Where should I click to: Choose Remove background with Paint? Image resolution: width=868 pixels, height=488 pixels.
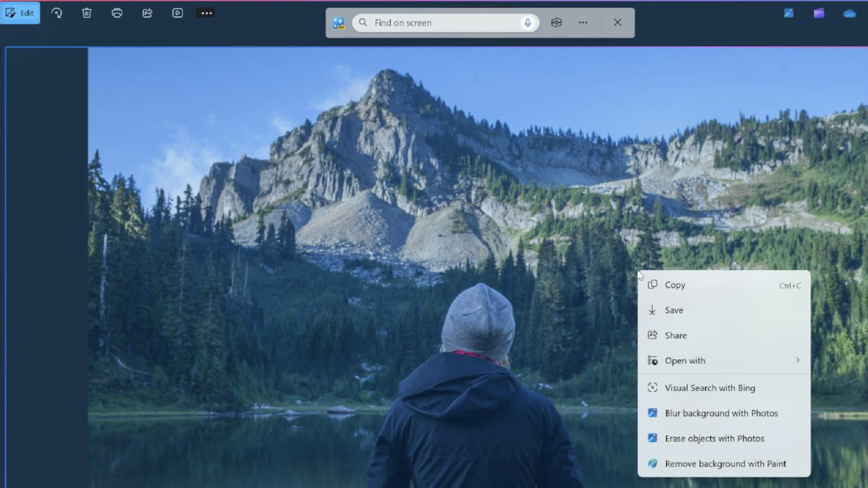click(x=725, y=464)
